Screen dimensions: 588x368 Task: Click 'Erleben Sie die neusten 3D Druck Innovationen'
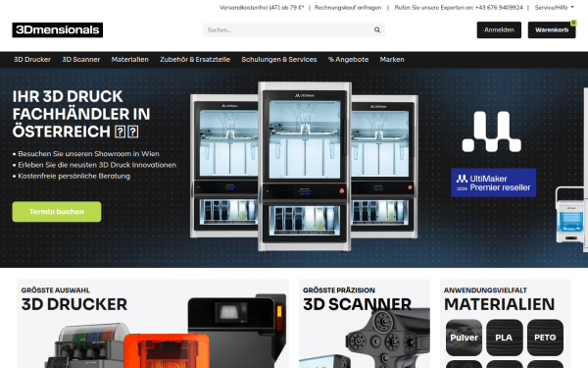[x=97, y=165]
